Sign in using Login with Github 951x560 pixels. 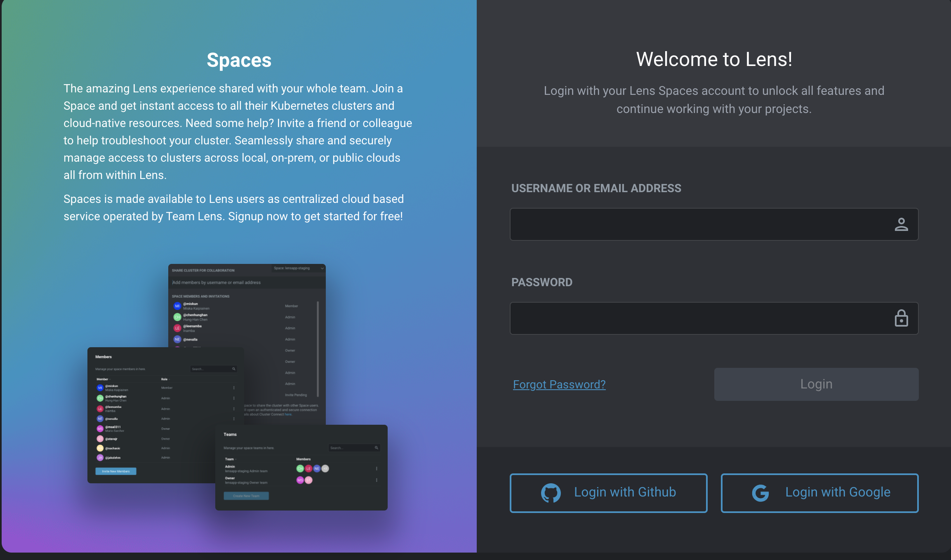click(609, 493)
